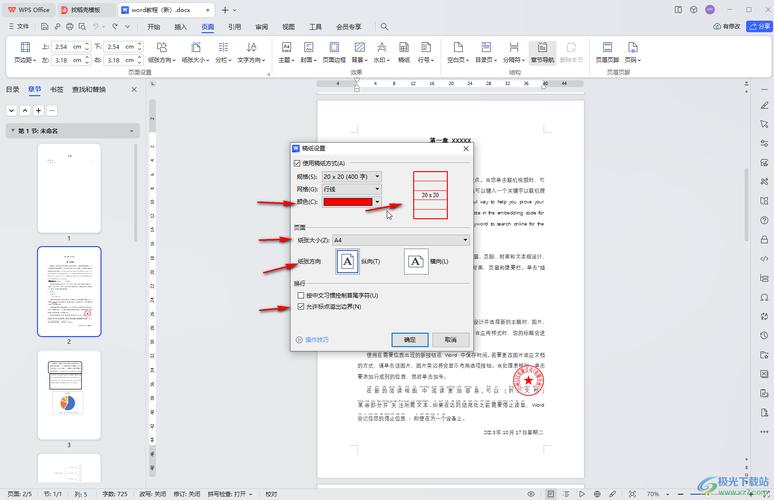Select 横向 landscape orientation icon in dialog
The width and height of the screenshot is (774, 500).
416,261
